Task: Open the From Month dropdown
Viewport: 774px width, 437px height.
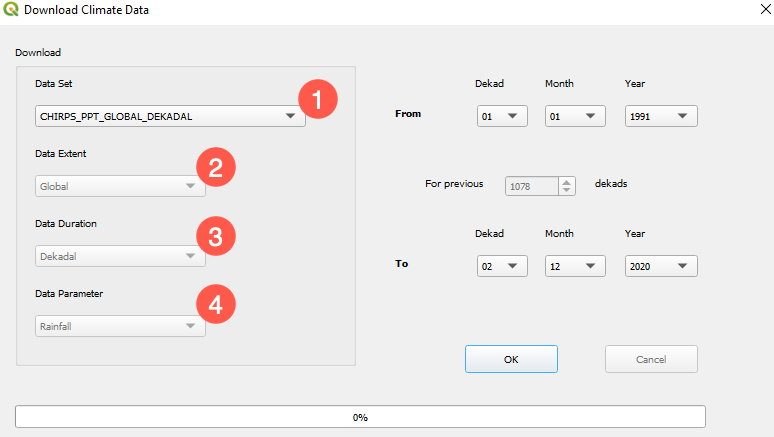Action: pyautogui.click(x=575, y=116)
